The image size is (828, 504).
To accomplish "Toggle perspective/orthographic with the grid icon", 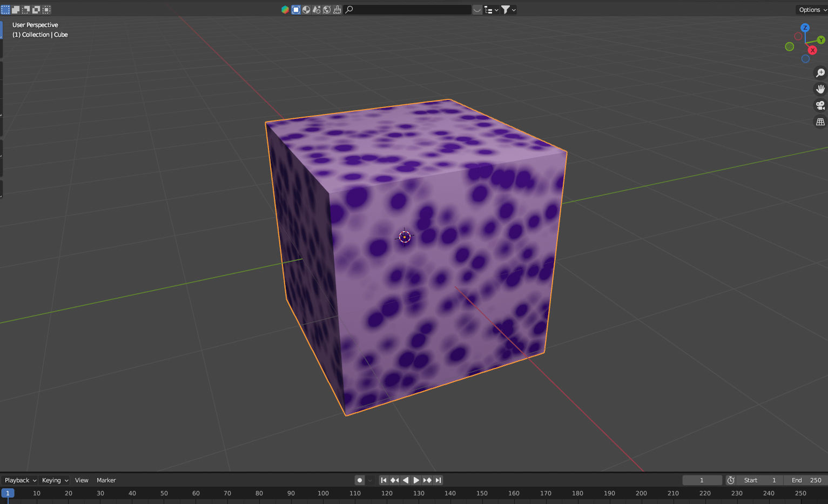I will tap(820, 122).
